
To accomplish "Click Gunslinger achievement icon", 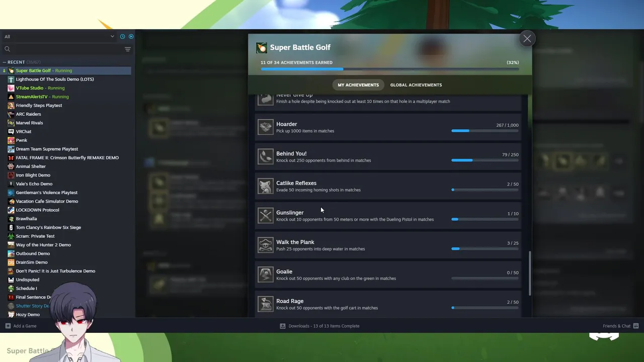I will [266, 216].
